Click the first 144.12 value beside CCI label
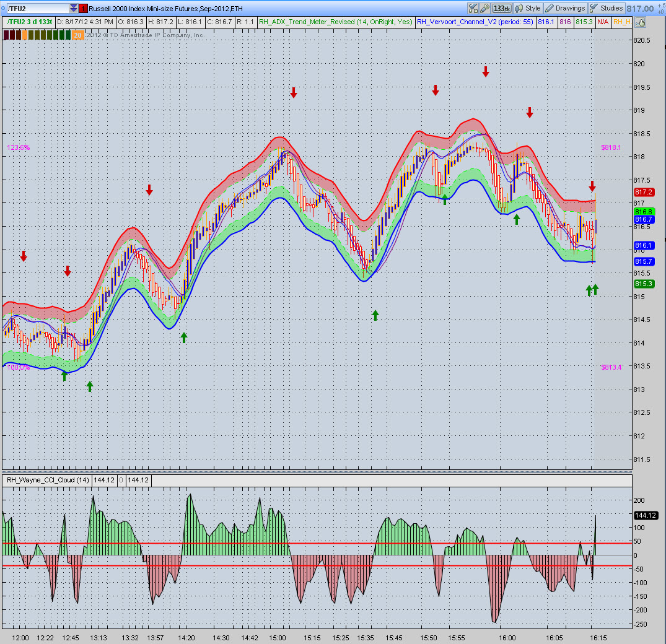 104,480
